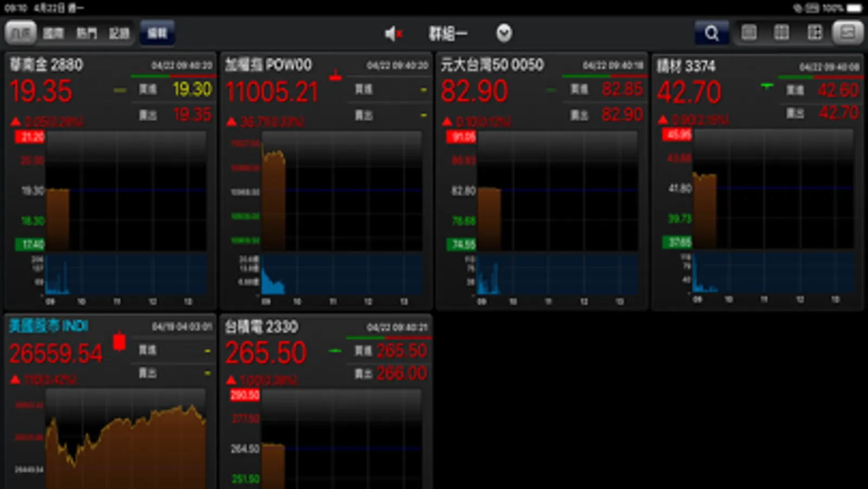The height and width of the screenshot is (489, 868).
Task: Open the 元大台灣50 intraday price chart
Action: 558,191
